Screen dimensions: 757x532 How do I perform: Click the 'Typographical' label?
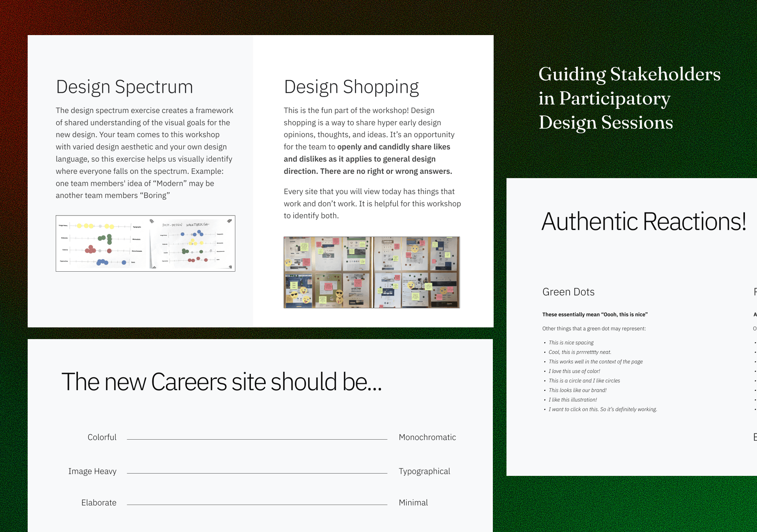point(424,471)
